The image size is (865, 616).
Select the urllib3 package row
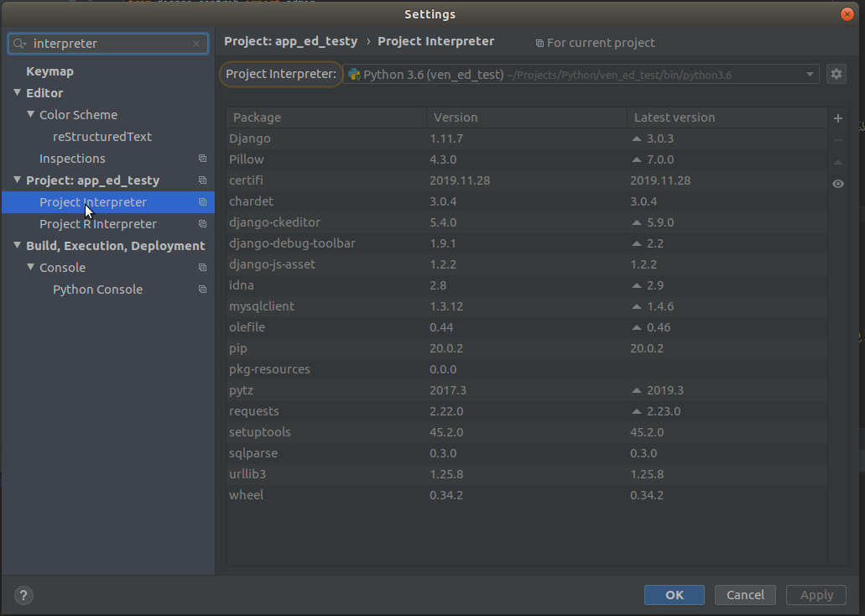point(526,474)
